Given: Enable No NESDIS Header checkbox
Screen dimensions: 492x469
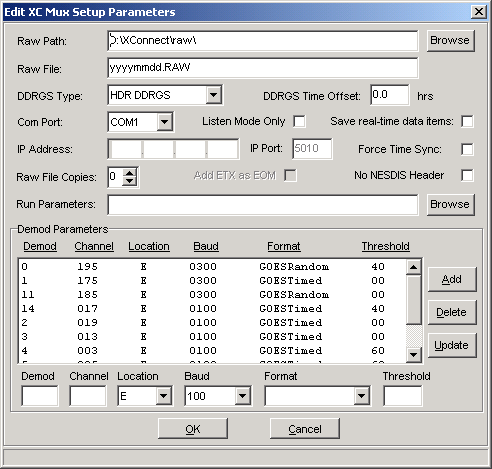Looking at the screenshot, I should tap(467, 175).
